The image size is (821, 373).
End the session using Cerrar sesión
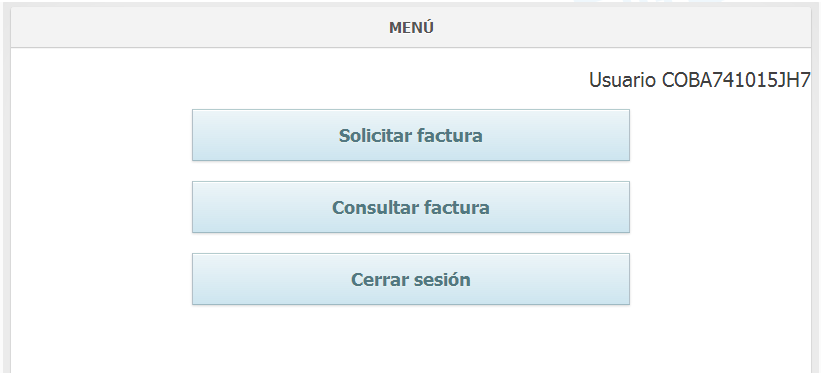tap(410, 279)
